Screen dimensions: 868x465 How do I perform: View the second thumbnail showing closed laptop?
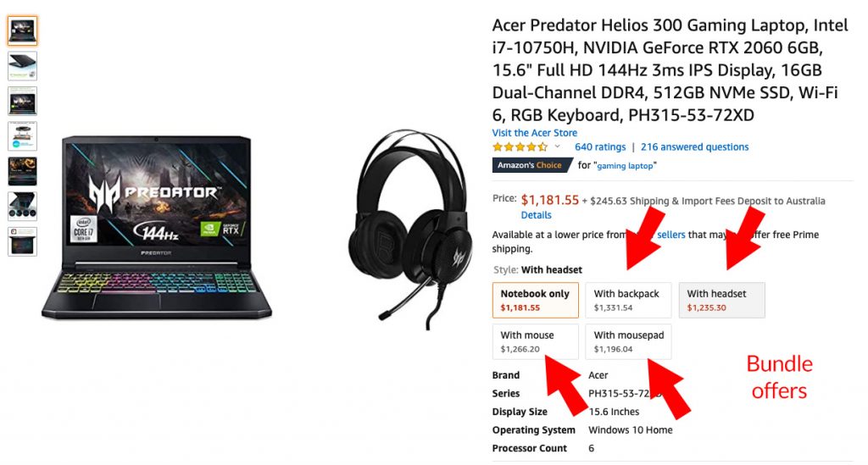tap(23, 66)
